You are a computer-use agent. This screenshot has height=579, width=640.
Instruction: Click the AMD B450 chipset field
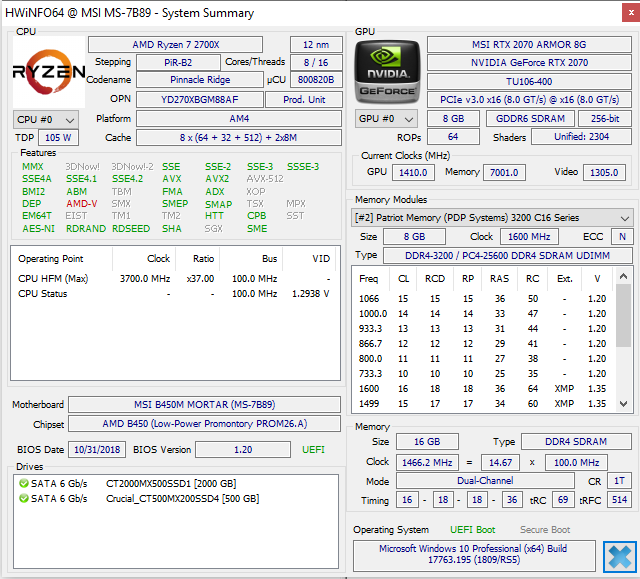pyautogui.click(x=204, y=424)
